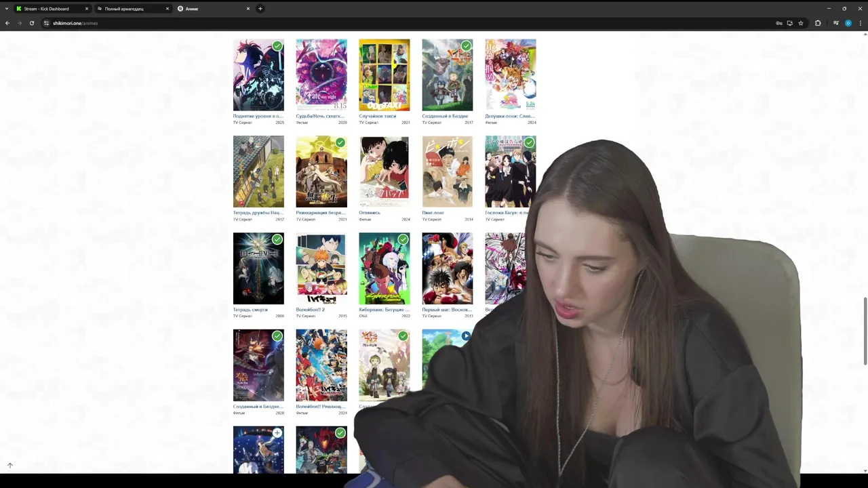
Task: Click the Тетрадь дружбы Нацумэ poster
Action: click(x=258, y=171)
